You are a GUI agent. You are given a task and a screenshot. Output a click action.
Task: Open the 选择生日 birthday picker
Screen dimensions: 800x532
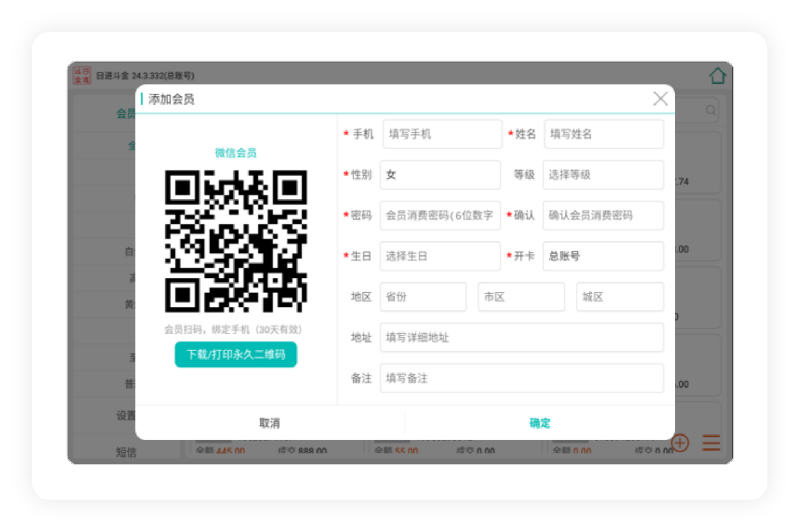click(x=440, y=256)
